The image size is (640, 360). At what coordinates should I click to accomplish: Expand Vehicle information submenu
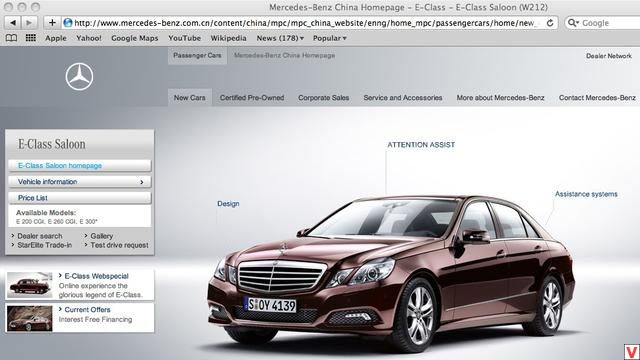pyautogui.click(x=80, y=182)
